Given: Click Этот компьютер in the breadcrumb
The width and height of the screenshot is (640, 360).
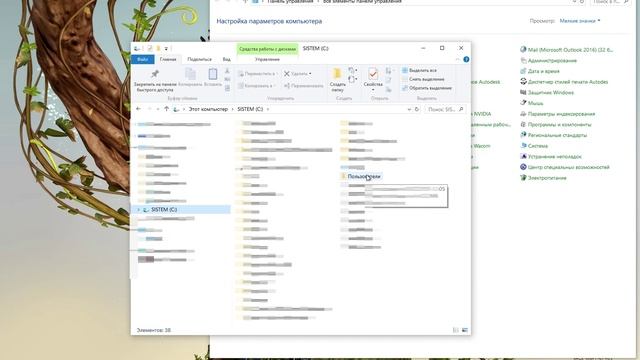Looking at the screenshot, I should [x=208, y=109].
